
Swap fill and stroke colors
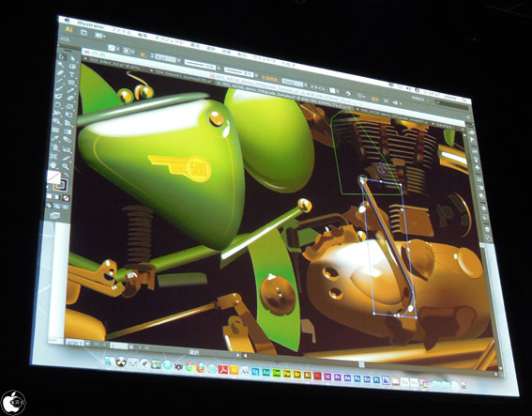67,175
